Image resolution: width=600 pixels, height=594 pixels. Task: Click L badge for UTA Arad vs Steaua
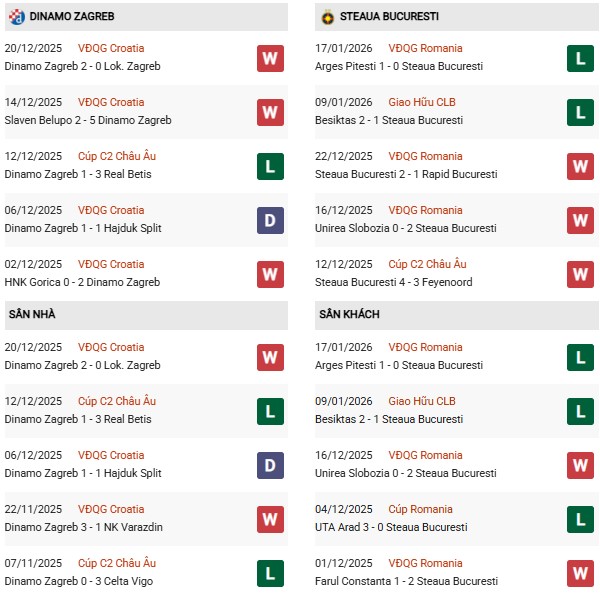pos(580,519)
